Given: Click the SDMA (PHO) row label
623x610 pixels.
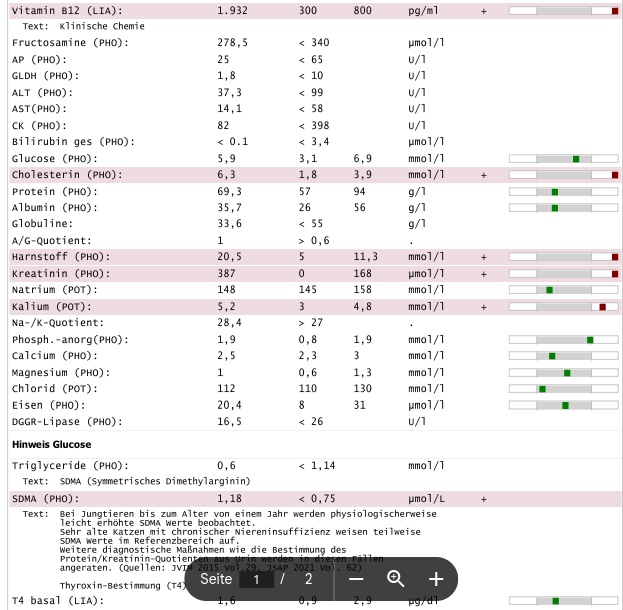Looking at the screenshot, I should (x=45, y=499).
